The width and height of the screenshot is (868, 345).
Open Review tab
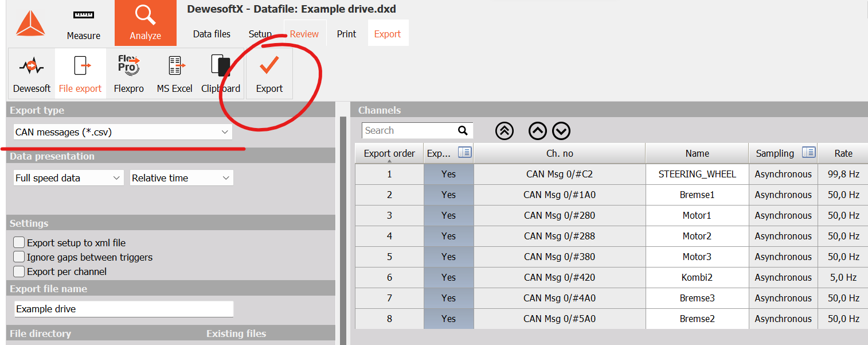tap(304, 34)
